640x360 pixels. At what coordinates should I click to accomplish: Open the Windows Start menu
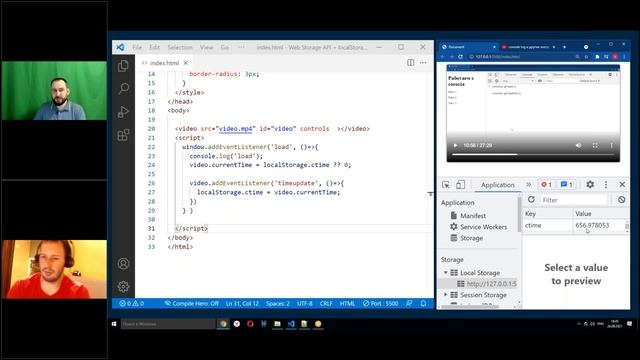114,324
